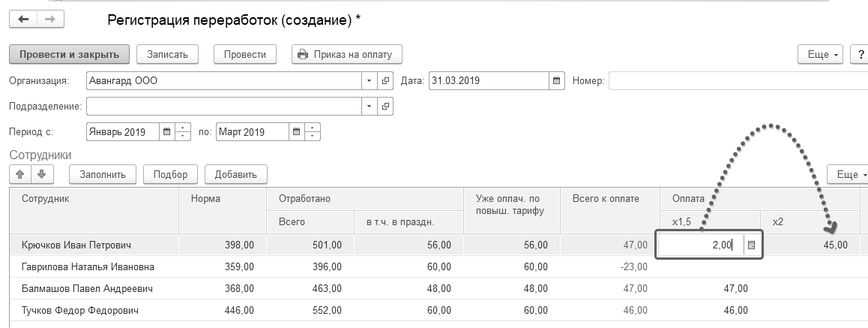This screenshot has height=328, width=868.
Task: Click the forward navigation arrow
Action: (49, 20)
